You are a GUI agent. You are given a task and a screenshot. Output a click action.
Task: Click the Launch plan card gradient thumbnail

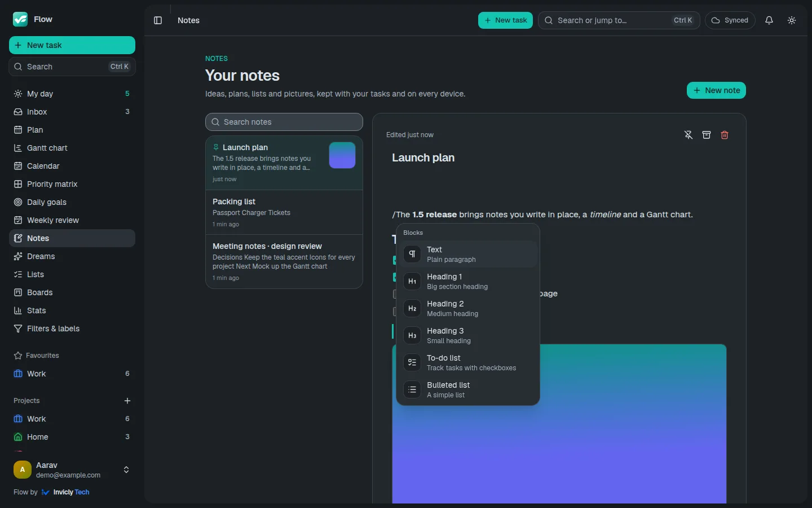[x=342, y=155]
